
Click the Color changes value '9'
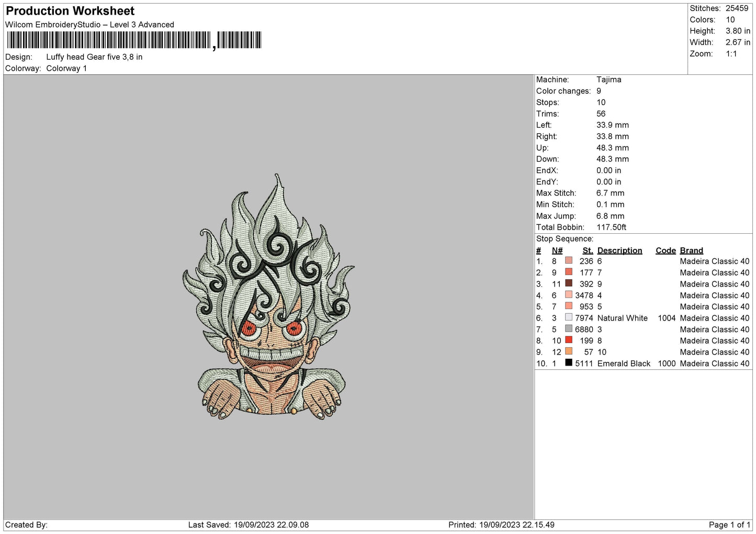[x=599, y=91]
